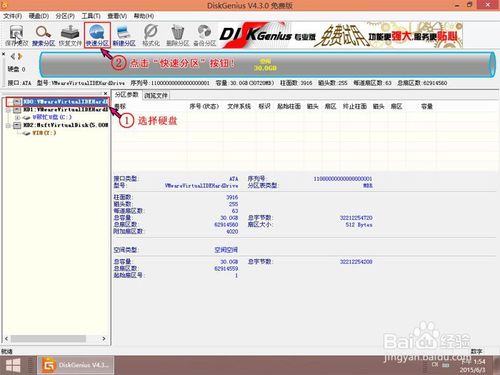Screen dimensions: 500x375
Task: Open the 工具(T) menu
Action: coord(91,16)
